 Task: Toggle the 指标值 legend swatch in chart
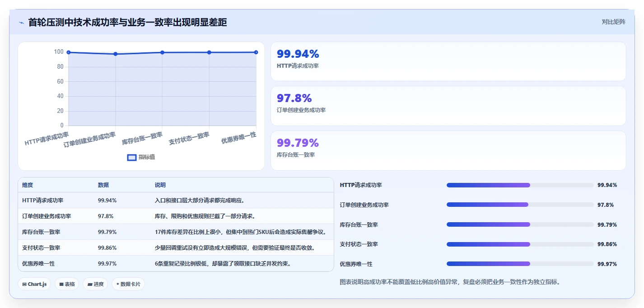click(x=132, y=157)
